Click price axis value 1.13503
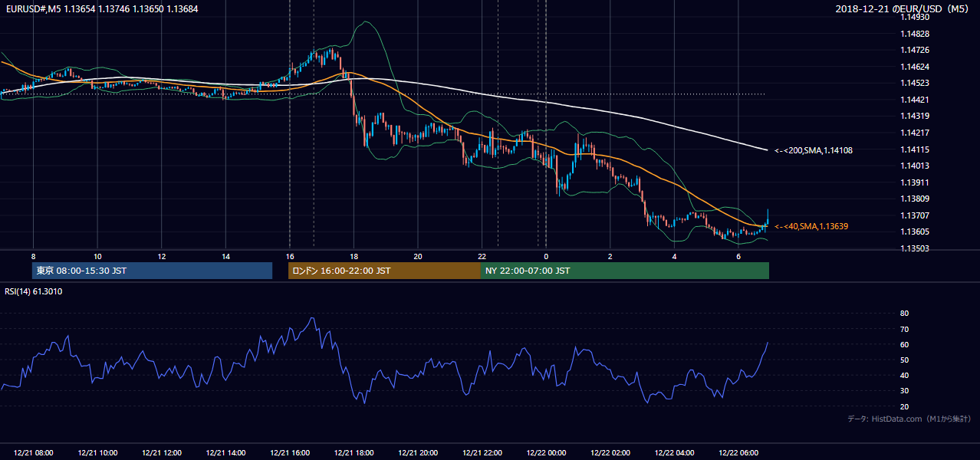 [916, 248]
